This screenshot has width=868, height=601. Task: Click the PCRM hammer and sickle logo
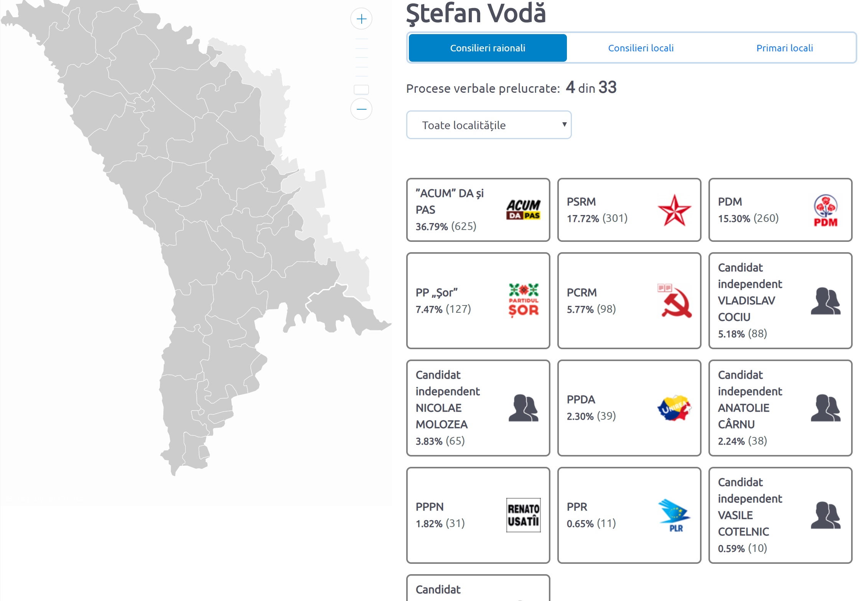pos(674,300)
